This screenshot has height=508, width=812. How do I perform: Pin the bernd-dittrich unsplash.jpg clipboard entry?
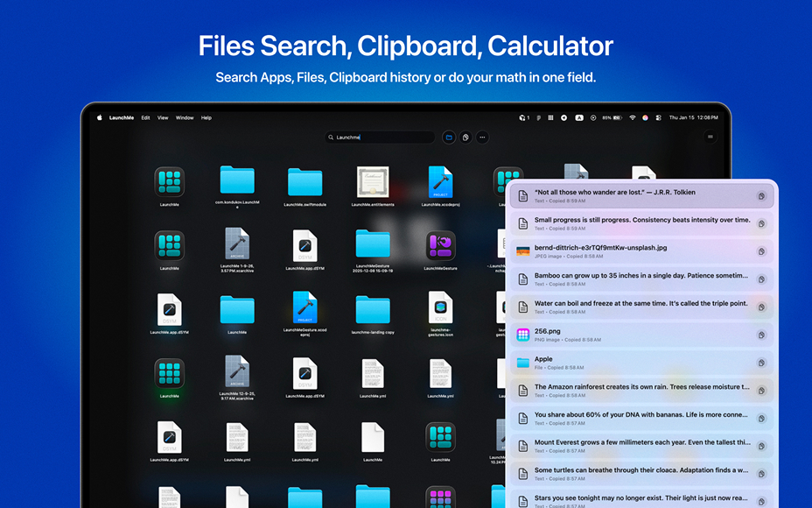pos(759,251)
